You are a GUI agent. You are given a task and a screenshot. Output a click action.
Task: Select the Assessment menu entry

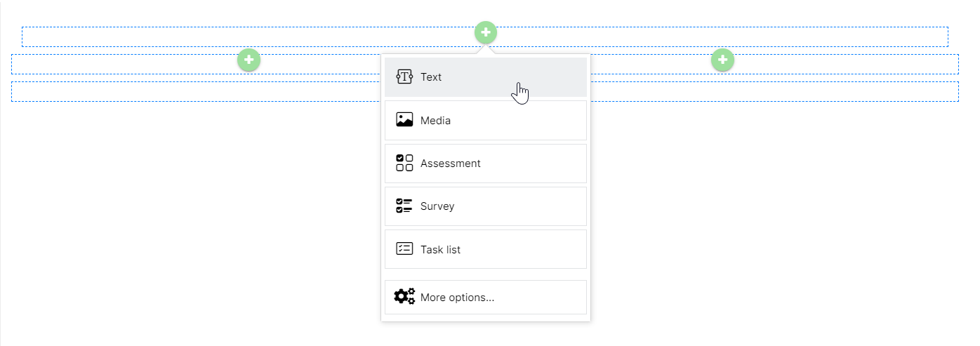[486, 163]
